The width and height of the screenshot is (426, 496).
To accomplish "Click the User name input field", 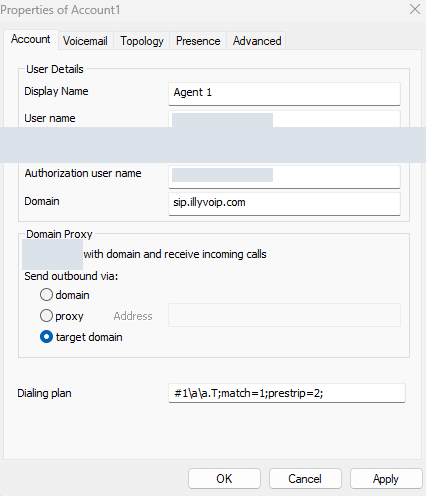I will coord(284,119).
